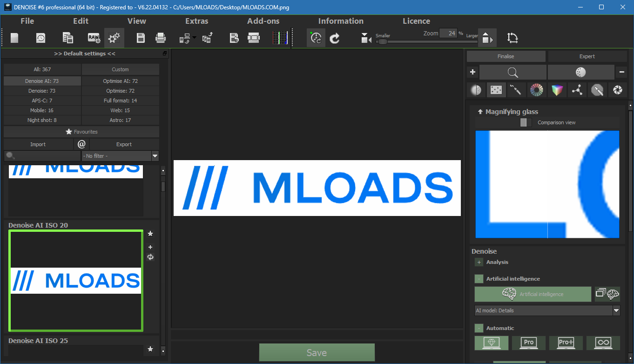This screenshot has height=364, width=634.
Task: Collapse the Automatic section
Action: [479, 328]
